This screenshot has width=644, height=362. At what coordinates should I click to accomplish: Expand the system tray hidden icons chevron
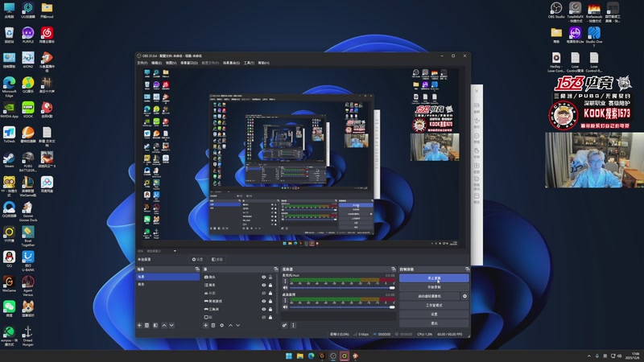(x=589, y=356)
